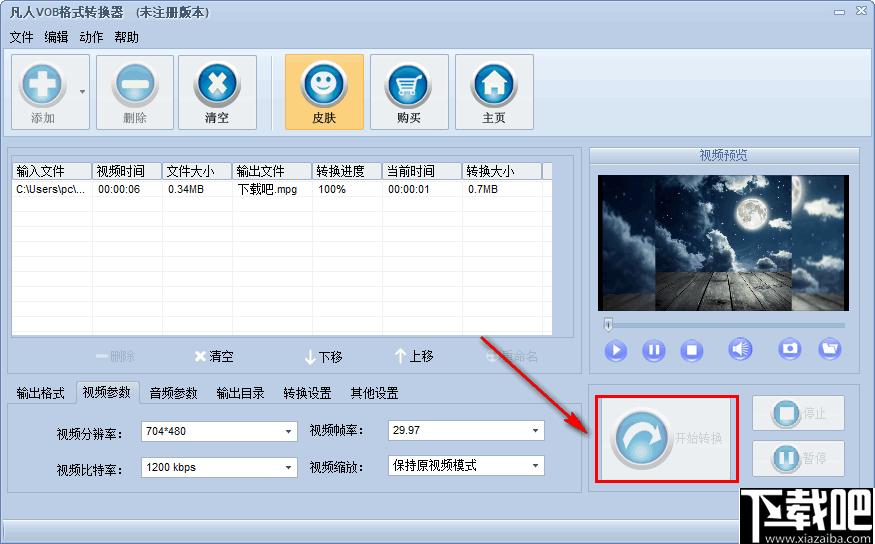Image resolution: width=875 pixels, height=544 pixels.
Task: Click the 当前时间 column header
Action: [422, 171]
